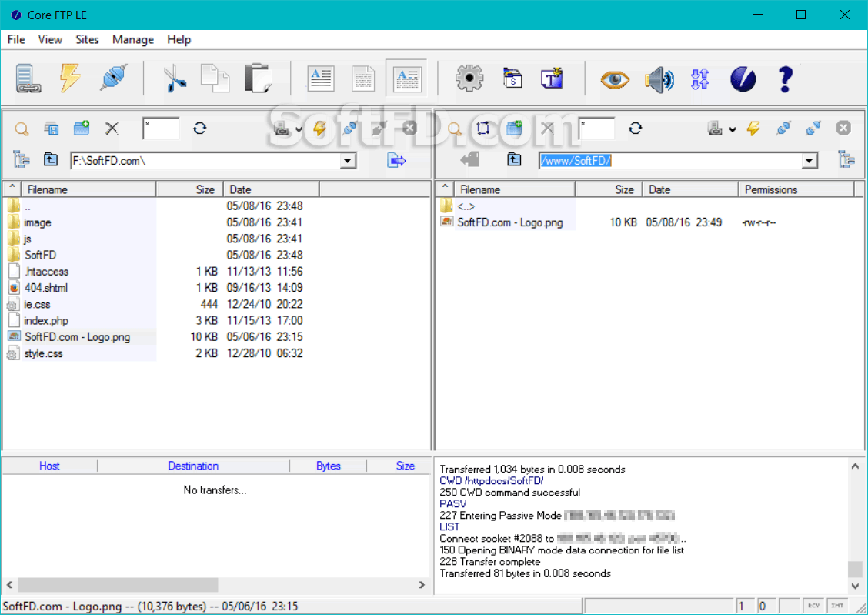Click the search magnifier in local pane

(x=22, y=129)
